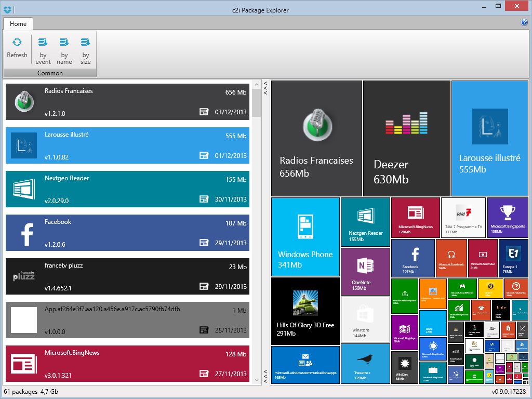This screenshot has width=532, height=399.
Task: Click the package list scrollbar up arrow
Action: (x=257, y=85)
